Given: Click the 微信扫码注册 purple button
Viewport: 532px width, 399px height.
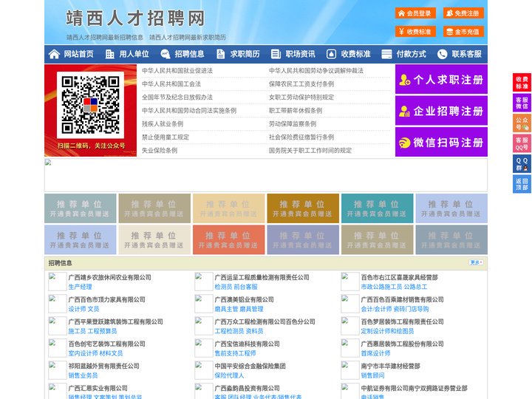Looking at the screenshot, I should click(441, 142).
